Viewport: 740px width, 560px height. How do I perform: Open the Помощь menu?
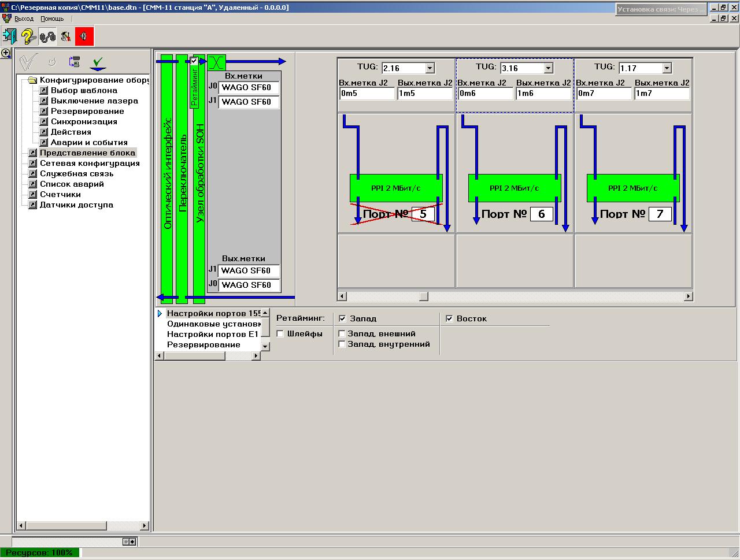(x=52, y=18)
